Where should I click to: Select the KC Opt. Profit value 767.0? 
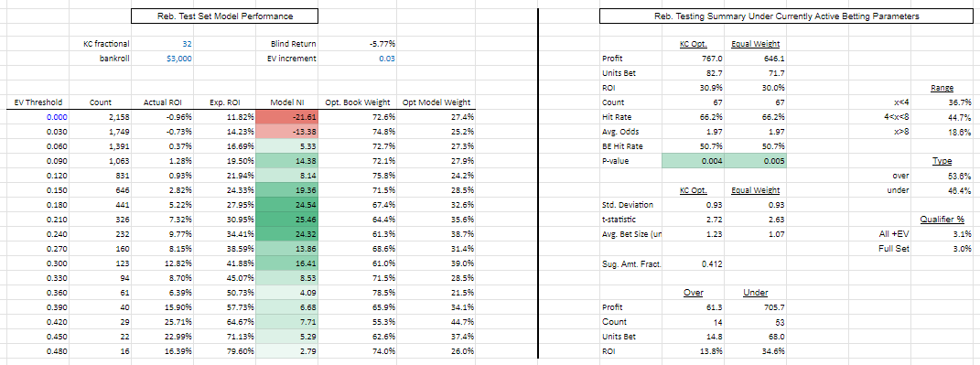(693, 59)
